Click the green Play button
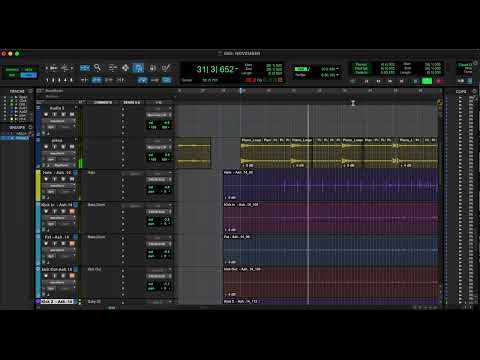The width and height of the screenshot is (480, 360). tap(427, 81)
